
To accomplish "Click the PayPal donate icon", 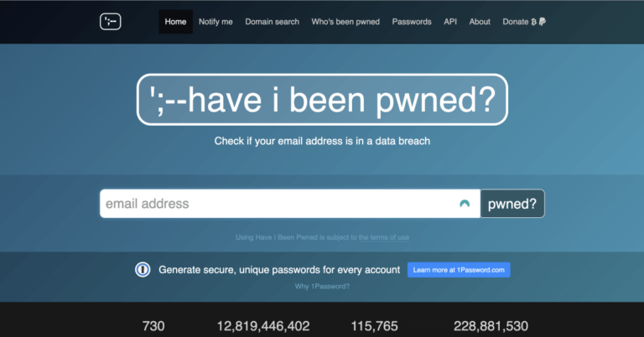I will (x=542, y=22).
